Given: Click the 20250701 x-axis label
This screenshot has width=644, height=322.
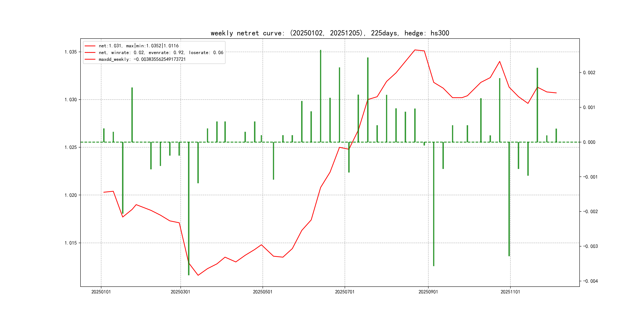Looking at the screenshot, I should point(344,292).
